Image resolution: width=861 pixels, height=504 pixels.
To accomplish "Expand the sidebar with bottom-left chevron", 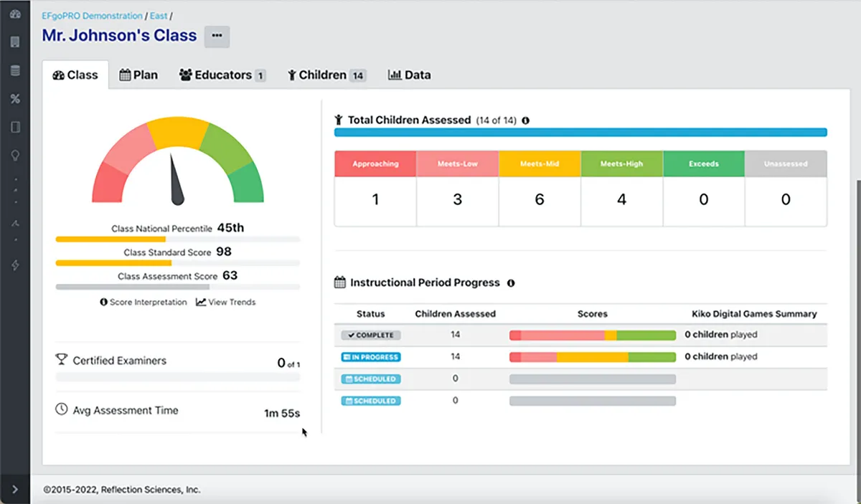I will (15, 490).
